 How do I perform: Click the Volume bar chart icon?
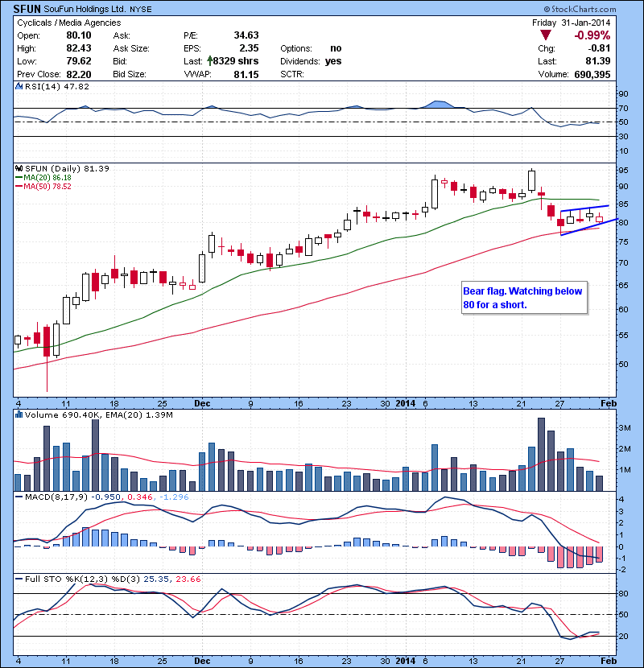[x=19, y=414]
